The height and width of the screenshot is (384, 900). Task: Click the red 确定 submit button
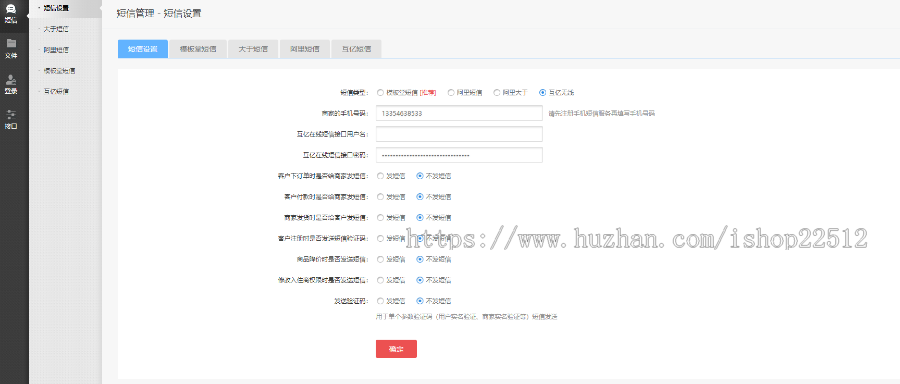(396, 349)
